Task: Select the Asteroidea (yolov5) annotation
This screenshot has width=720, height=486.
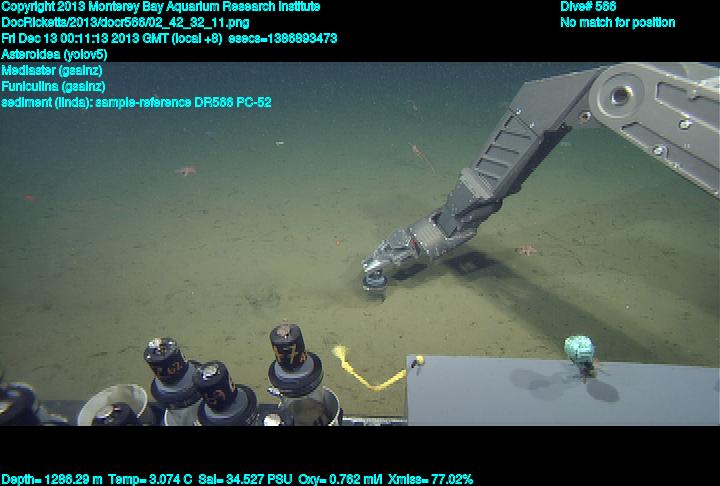Action: coord(54,54)
